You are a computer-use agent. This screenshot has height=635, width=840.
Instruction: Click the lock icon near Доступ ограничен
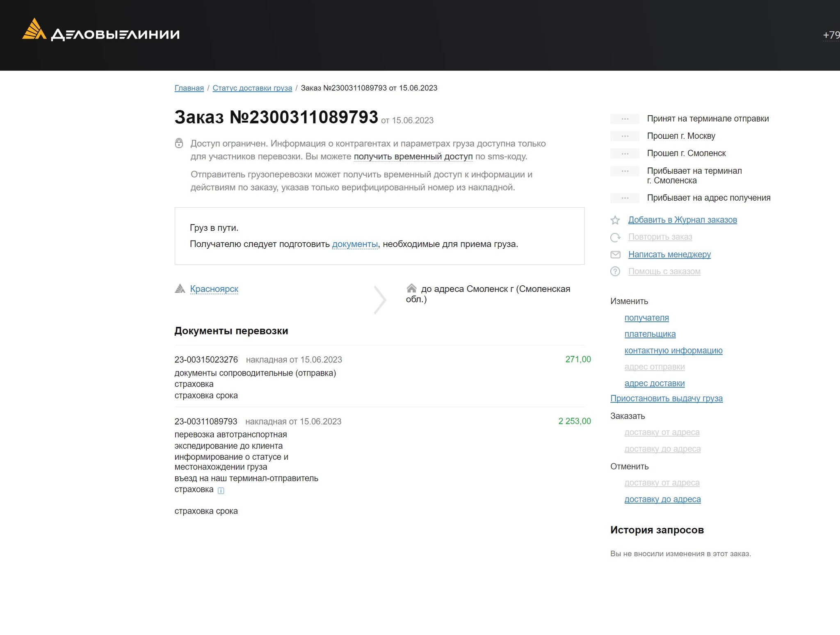(179, 143)
